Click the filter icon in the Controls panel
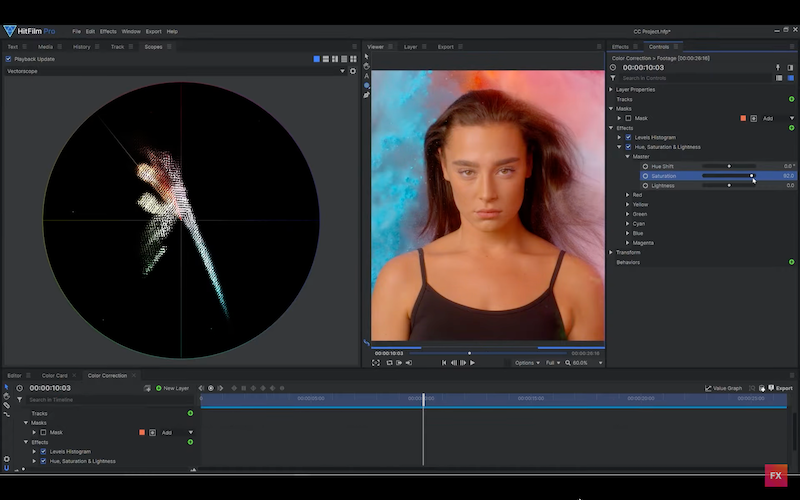 [x=613, y=78]
